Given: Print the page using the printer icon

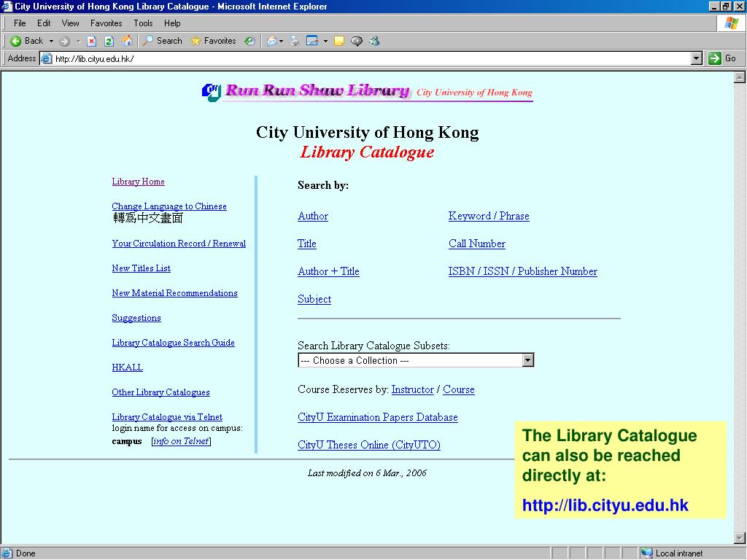Looking at the screenshot, I should click(295, 41).
